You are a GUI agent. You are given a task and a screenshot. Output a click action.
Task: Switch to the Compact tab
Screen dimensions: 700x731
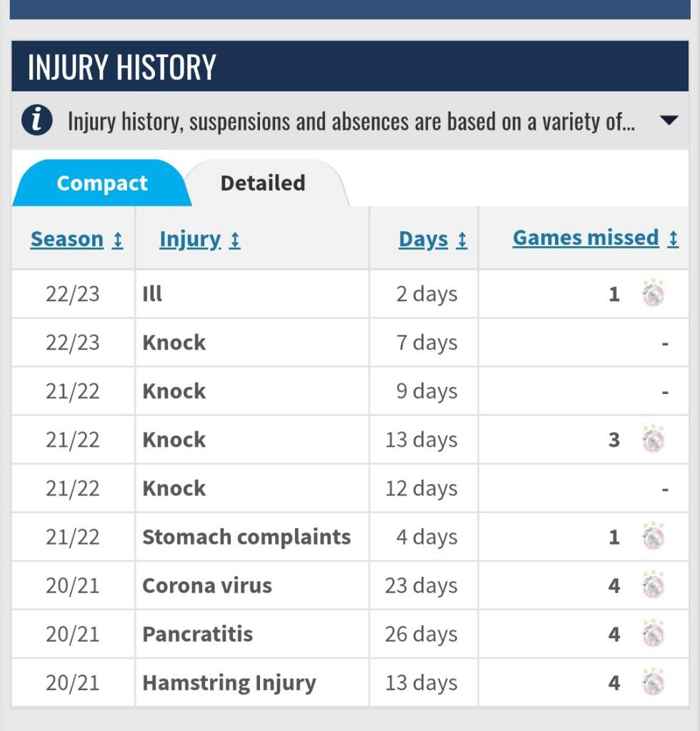[x=101, y=183]
